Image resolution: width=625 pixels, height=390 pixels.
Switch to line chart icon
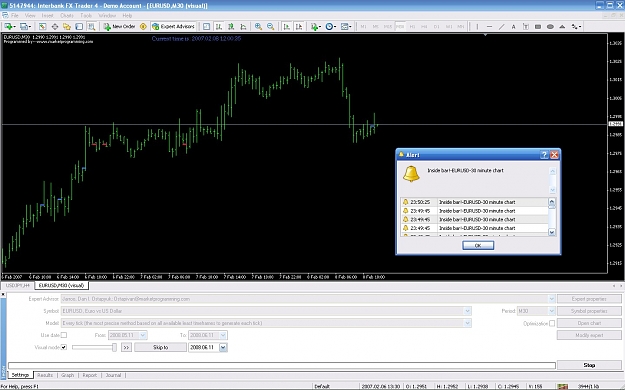pos(243,27)
